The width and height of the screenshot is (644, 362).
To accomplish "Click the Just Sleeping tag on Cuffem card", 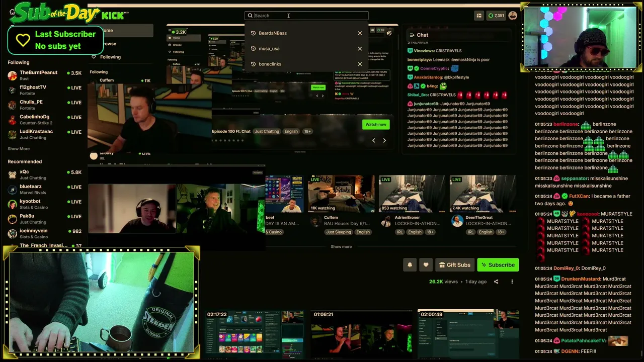I will [x=338, y=232].
